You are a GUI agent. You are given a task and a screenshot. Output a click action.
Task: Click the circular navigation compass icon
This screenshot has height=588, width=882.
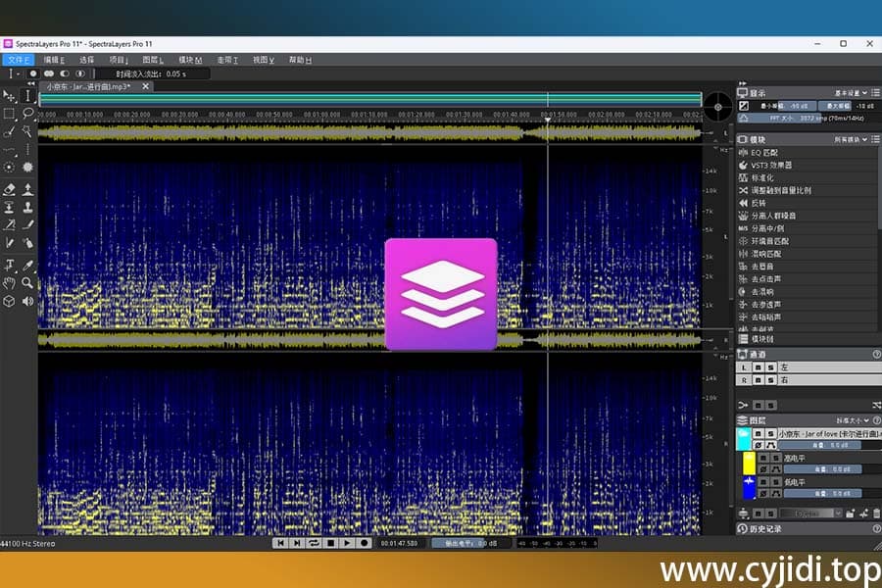coord(718,107)
